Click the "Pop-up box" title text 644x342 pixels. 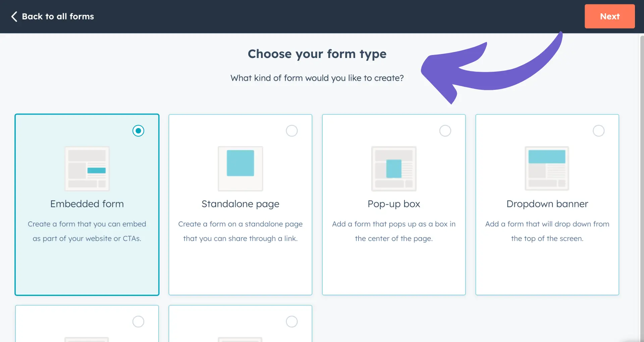pyautogui.click(x=394, y=204)
